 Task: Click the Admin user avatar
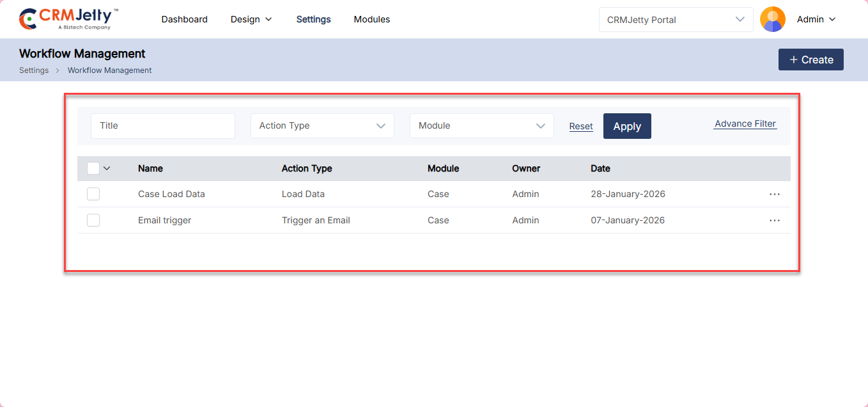click(772, 19)
